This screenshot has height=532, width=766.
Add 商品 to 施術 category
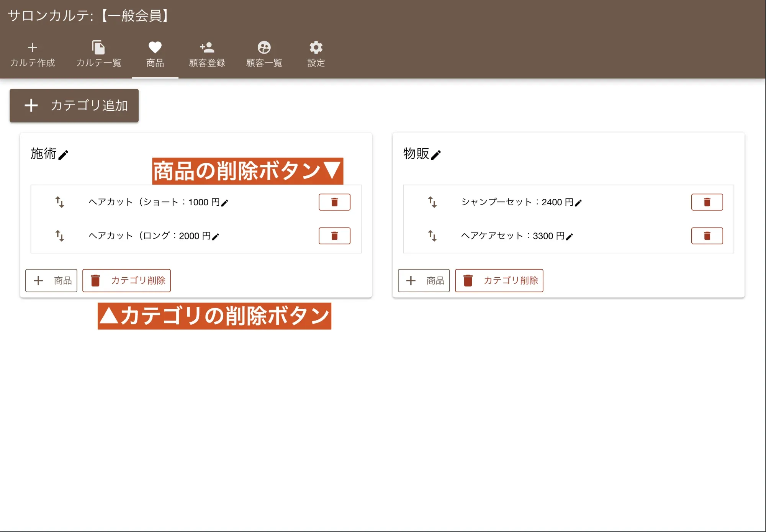[x=51, y=280]
